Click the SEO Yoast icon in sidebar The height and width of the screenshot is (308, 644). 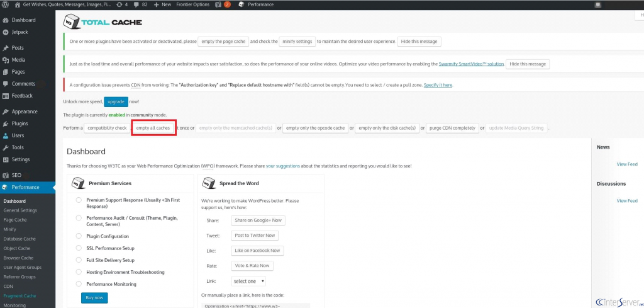[x=6, y=175]
